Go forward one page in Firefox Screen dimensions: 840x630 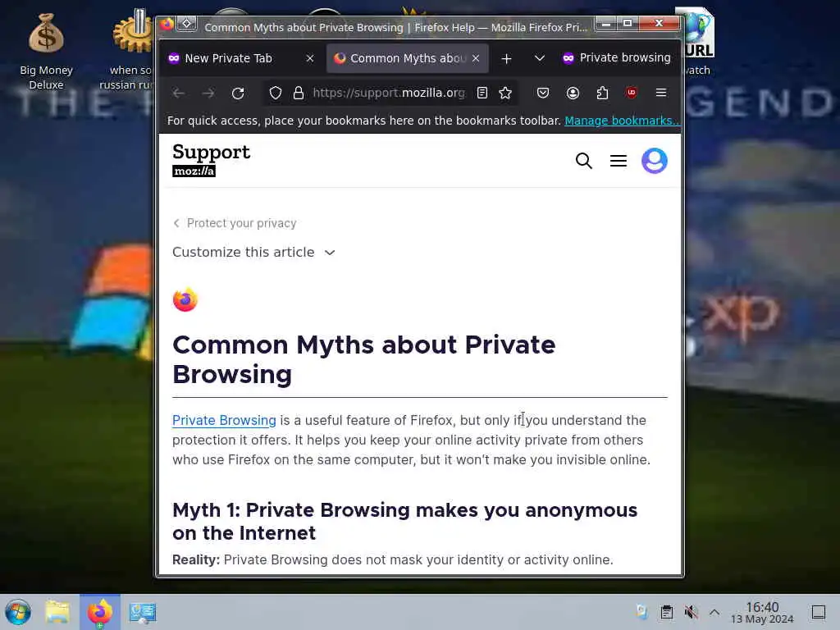(x=208, y=94)
